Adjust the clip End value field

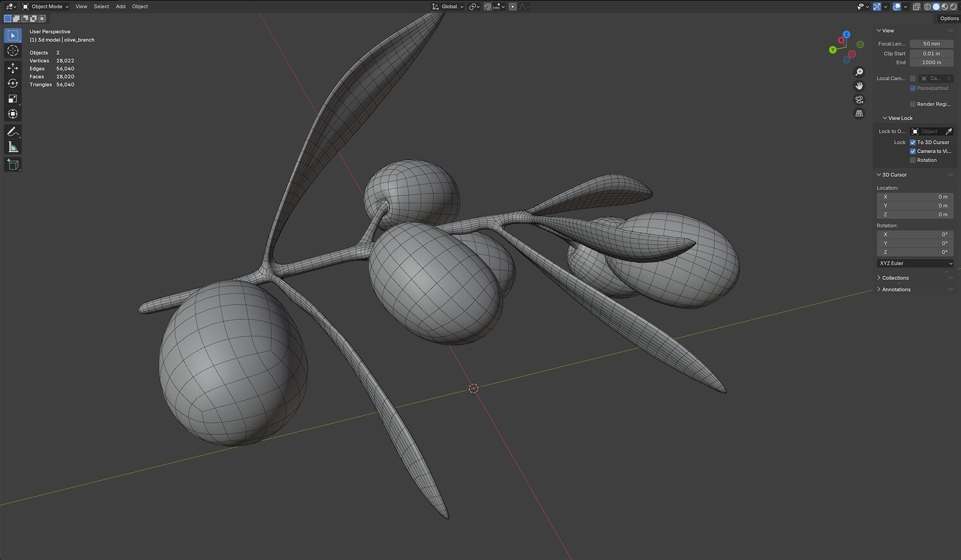(932, 63)
